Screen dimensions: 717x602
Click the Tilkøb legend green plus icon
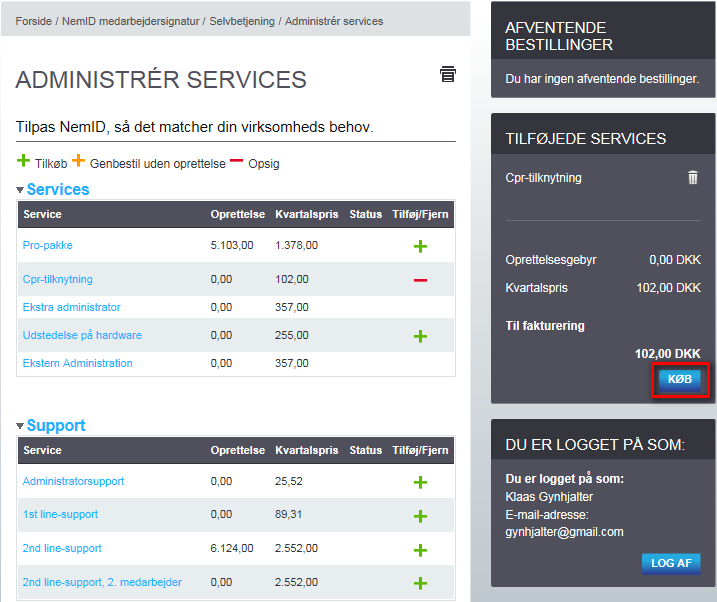23,160
